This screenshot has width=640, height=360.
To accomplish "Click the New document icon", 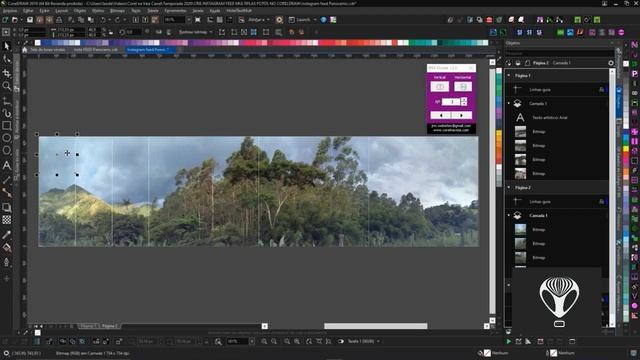I will coord(5,20).
